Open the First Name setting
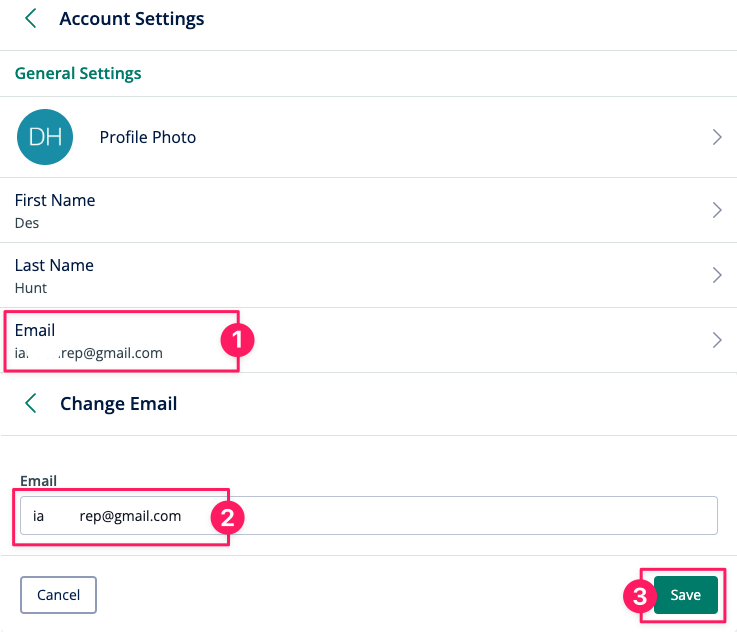The height and width of the screenshot is (632, 737). pyautogui.click(x=368, y=211)
